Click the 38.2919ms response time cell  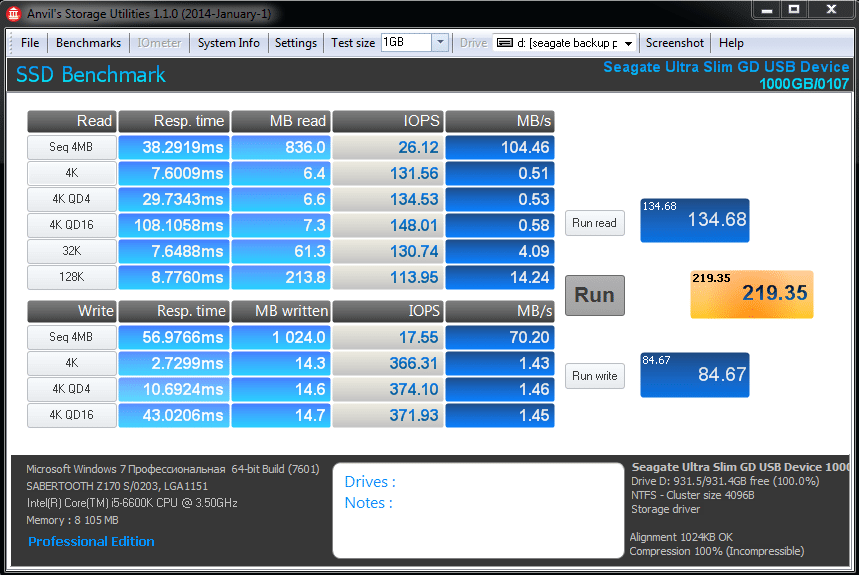pyautogui.click(x=174, y=147)
